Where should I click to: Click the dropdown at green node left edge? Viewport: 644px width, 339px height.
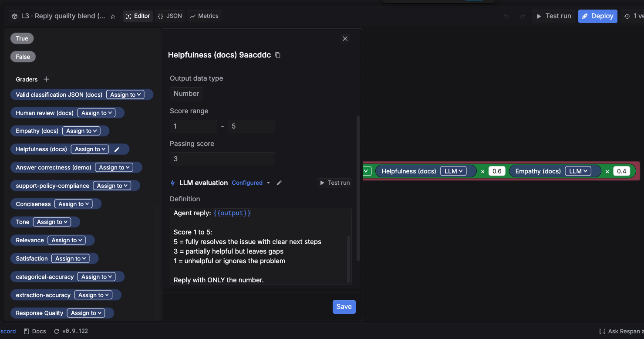point(367,171)
